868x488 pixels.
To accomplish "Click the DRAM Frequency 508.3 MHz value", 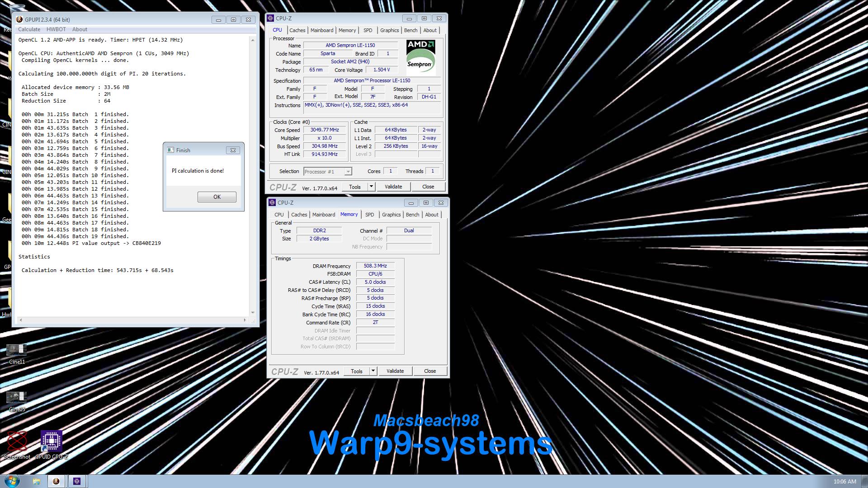I will pos(375,266).
